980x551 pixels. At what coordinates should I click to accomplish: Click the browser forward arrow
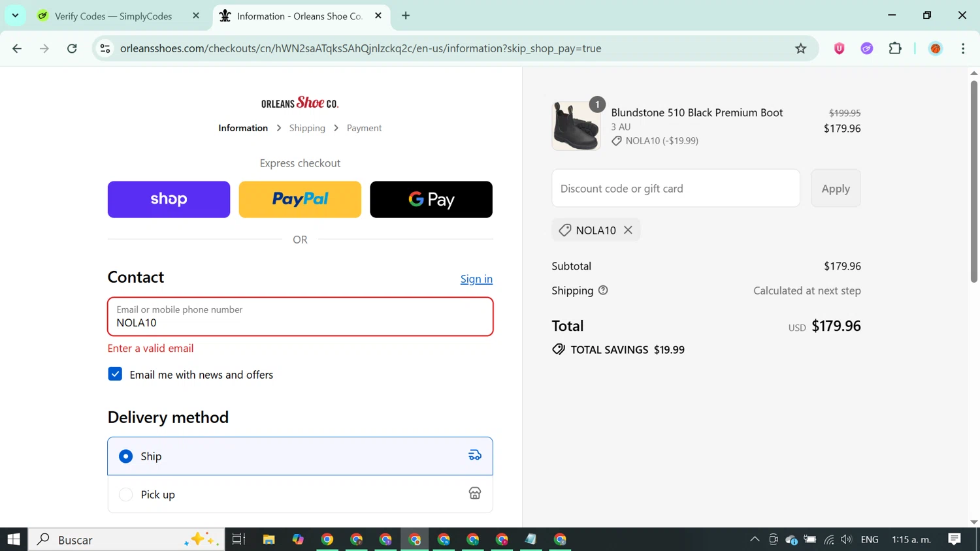click(x=44, y=48)
